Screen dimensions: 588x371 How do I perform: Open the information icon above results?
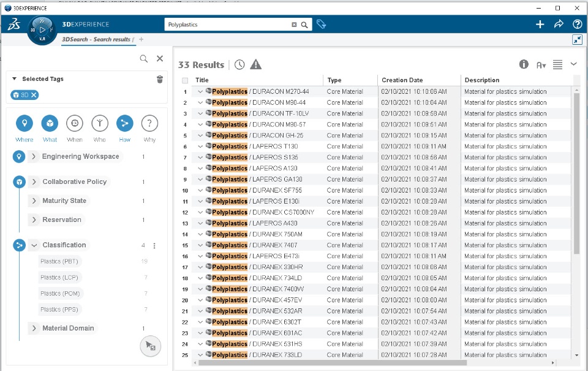pos(524,64)
